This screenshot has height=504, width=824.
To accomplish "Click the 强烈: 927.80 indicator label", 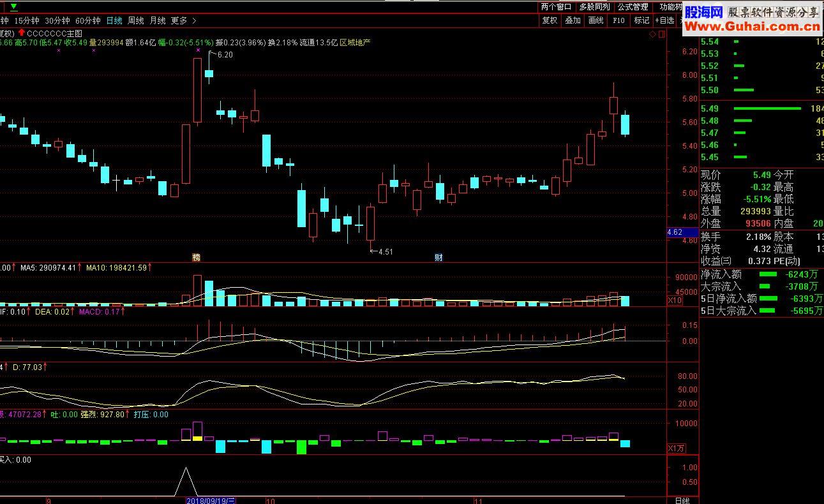I will click(x=103, y=415).
